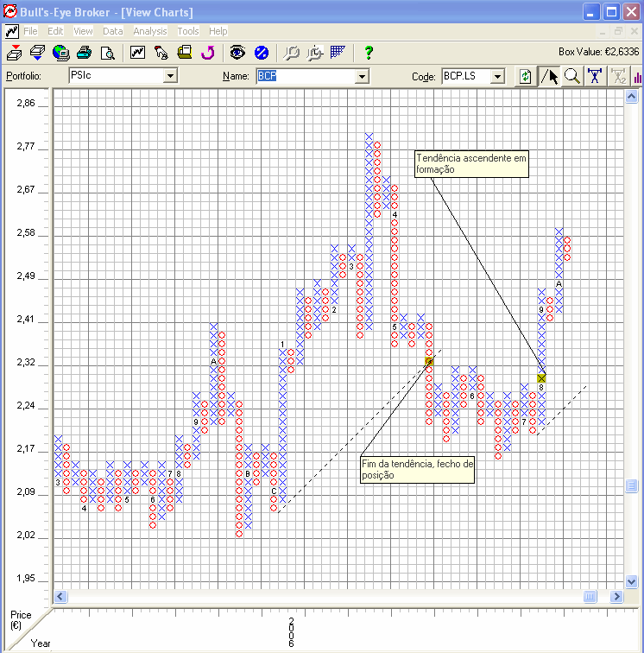Maximize the Bull's-Eye Broker window
This screenshot has width=644, height=653.
pos(611,12)
